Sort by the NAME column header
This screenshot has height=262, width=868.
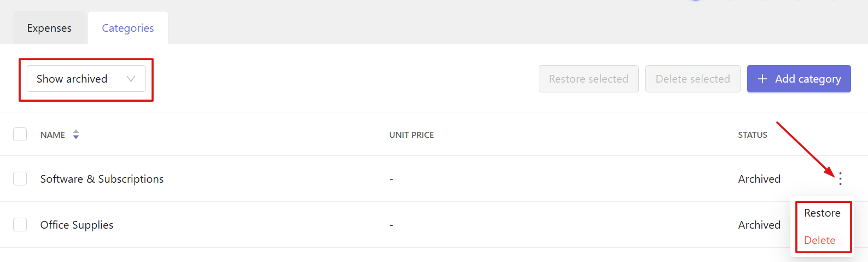click(53, 135)
